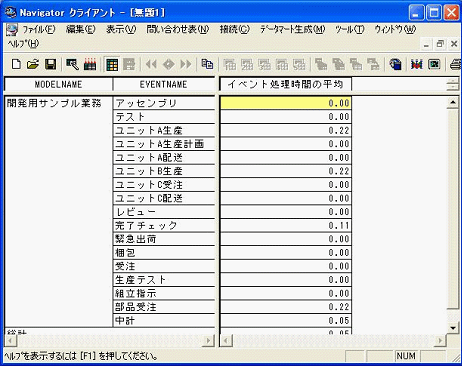Screen dimensions: 462x366
Task: Click the New document icon
Action: pyautogui.click(x=16, y=64)
